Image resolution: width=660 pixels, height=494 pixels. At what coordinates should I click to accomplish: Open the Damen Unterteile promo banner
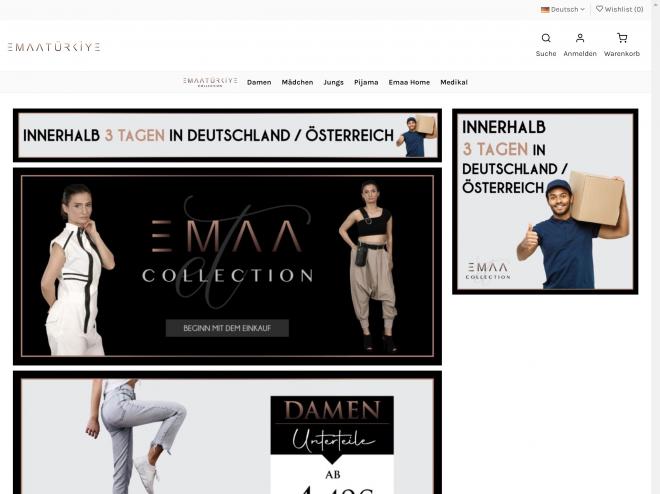click(227, 433)
